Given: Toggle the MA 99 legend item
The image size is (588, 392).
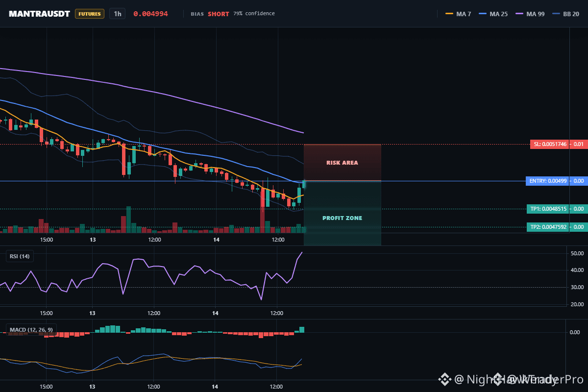Looking at the screenshot, I should [x=529, y=14].
